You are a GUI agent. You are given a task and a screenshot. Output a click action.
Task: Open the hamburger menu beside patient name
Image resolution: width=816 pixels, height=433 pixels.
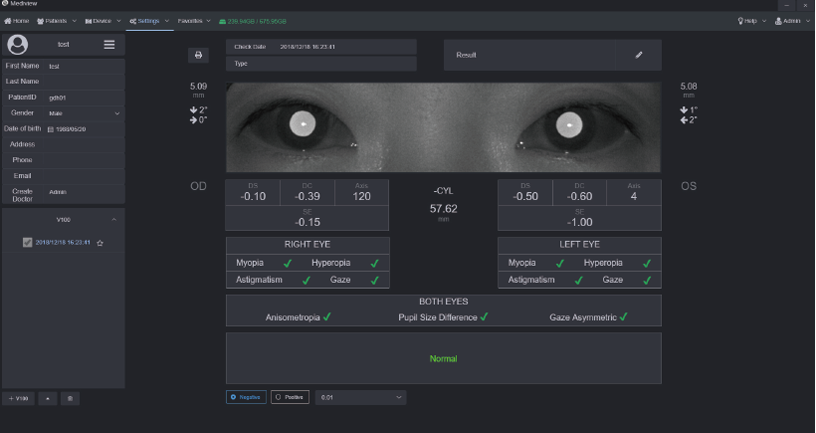[x=109, y=45]
